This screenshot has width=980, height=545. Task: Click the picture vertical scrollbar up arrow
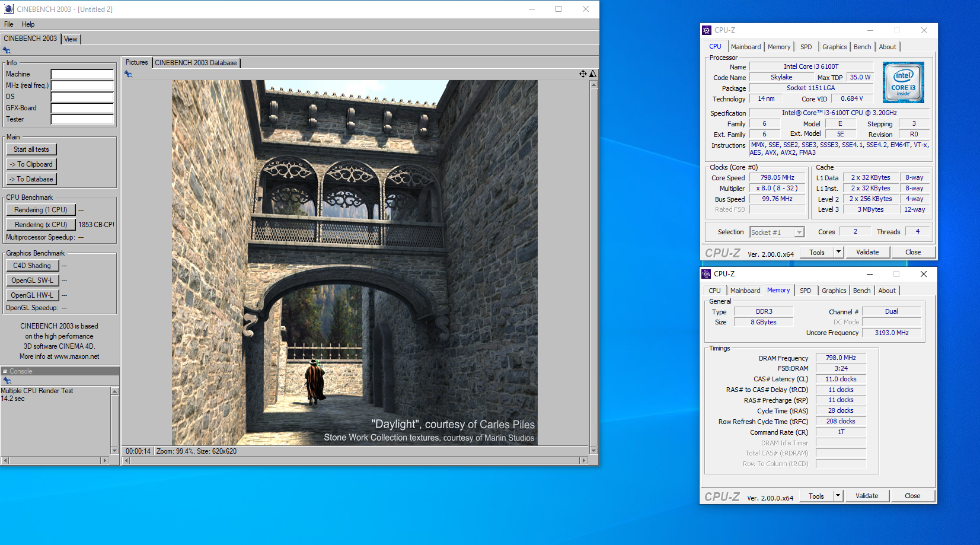593,84
